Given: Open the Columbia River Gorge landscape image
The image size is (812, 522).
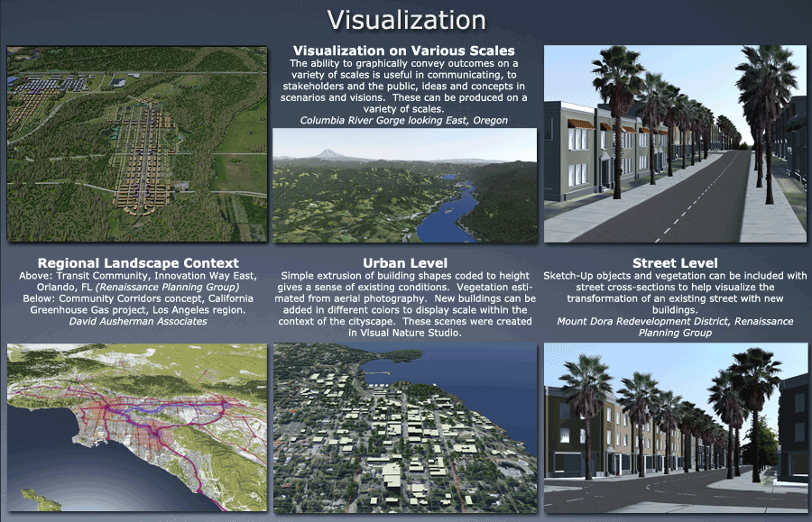Looking at the screenshot, I should pyautogui.click(x=404, y=185).
